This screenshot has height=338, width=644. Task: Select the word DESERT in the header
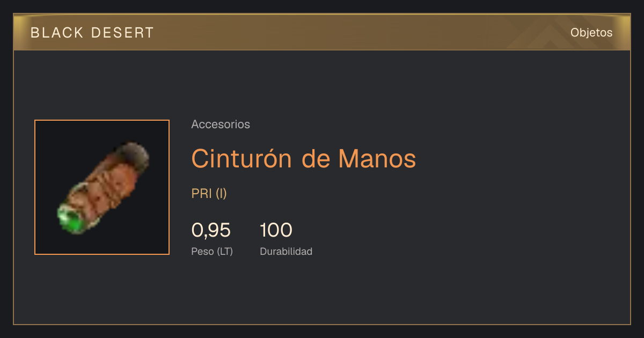tap(123, 33)
